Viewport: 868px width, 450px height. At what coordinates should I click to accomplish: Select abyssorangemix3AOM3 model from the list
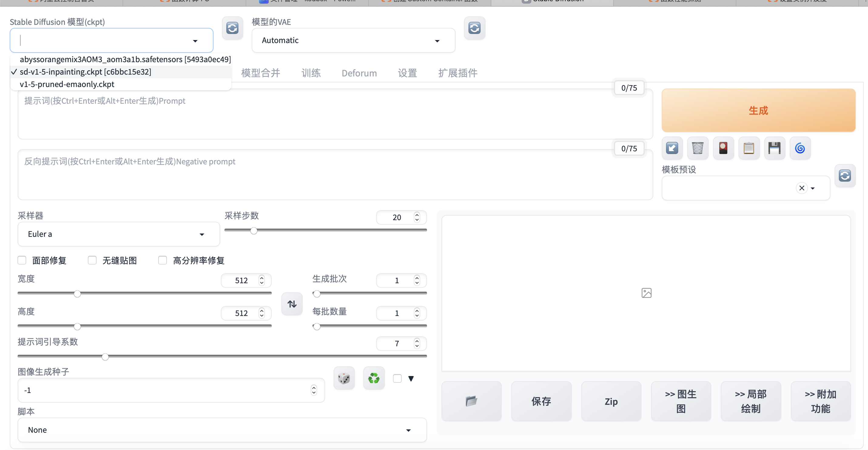click(x=125, y=60)
